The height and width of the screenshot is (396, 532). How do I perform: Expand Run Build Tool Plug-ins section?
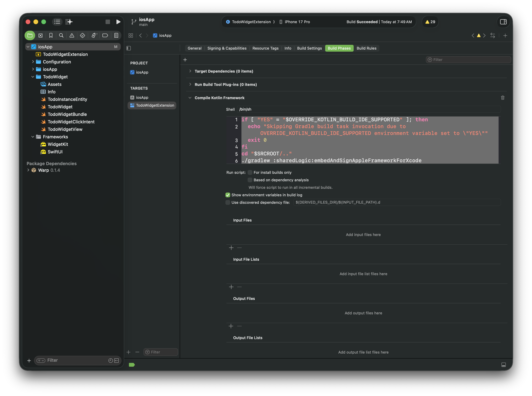coord(190,84)
